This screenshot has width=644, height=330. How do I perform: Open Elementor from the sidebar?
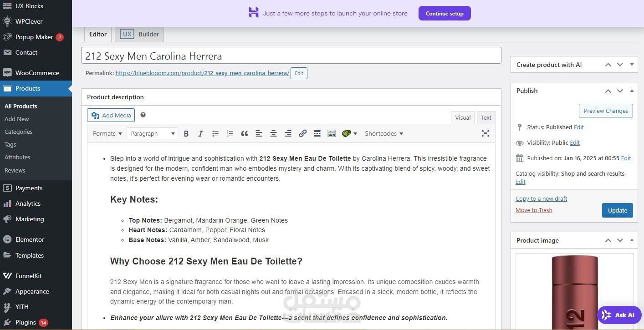pos(36,239)
